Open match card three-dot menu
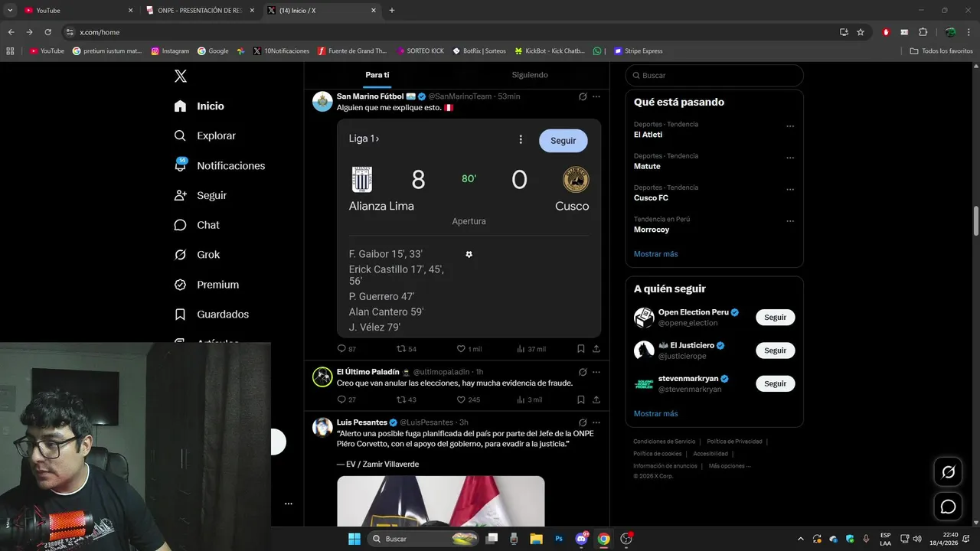Image resolution: width=980 pixels, height=551 pixels. click(x=521, y=140)
